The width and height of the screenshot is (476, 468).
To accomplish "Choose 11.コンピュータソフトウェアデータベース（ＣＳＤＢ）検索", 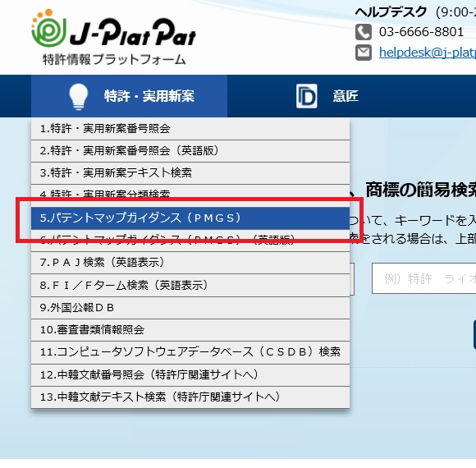I will 190,352.
